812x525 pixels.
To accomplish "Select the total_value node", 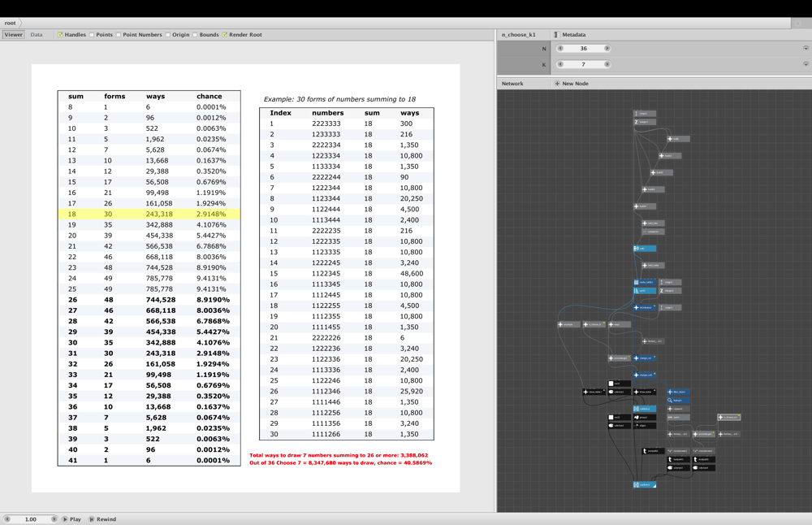I will pos(653,266).
